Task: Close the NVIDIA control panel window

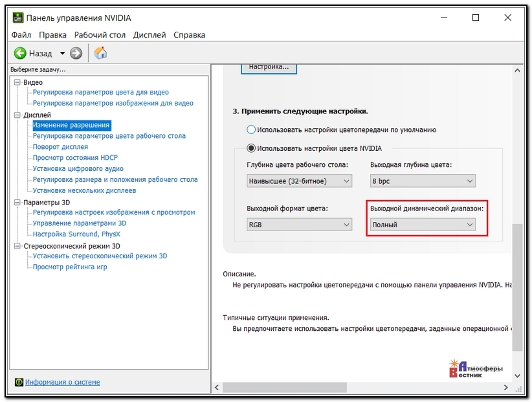Action: 507,17
